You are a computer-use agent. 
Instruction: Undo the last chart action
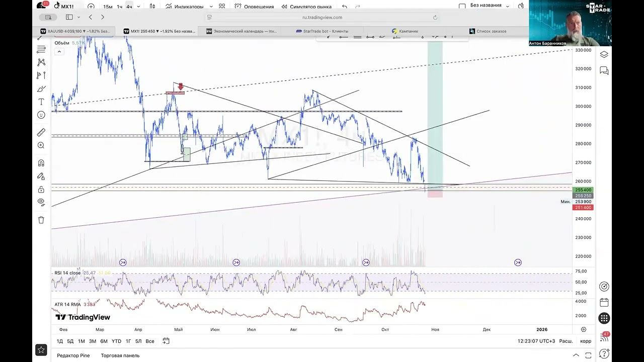(345, 7)
